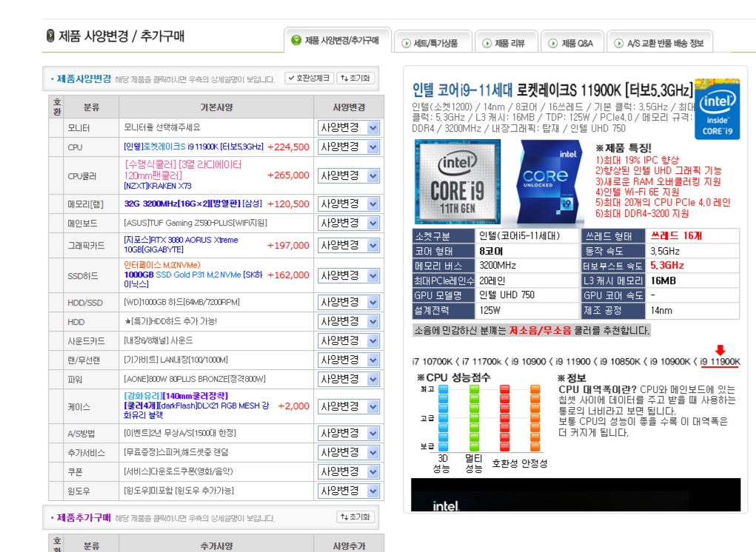This screenshot has width=756, height=552.
Task: Switch to the 세트/특가상품 tab
Action: (432, 43)
